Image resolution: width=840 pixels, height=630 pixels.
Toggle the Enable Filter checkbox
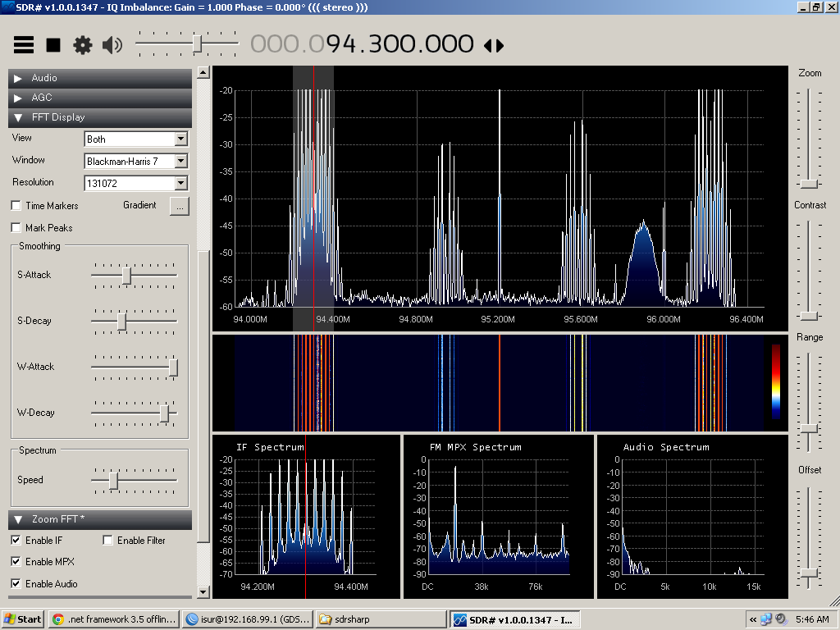click(108, 541)
